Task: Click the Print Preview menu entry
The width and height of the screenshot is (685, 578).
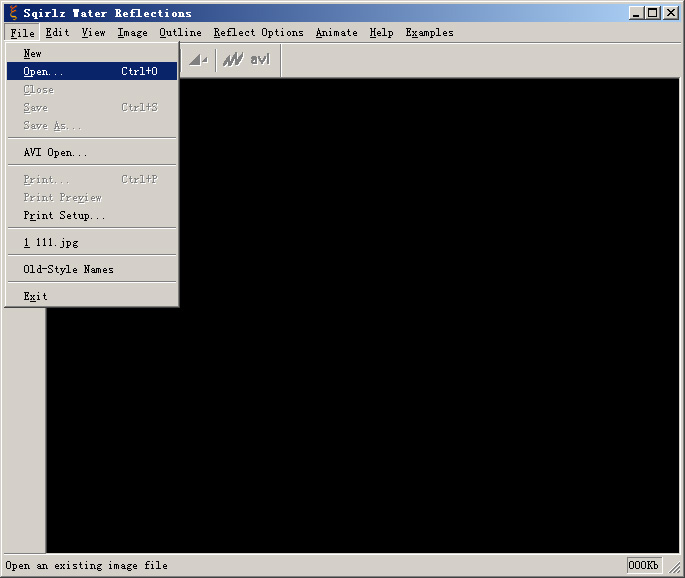Action: click(x=92, y=197)
